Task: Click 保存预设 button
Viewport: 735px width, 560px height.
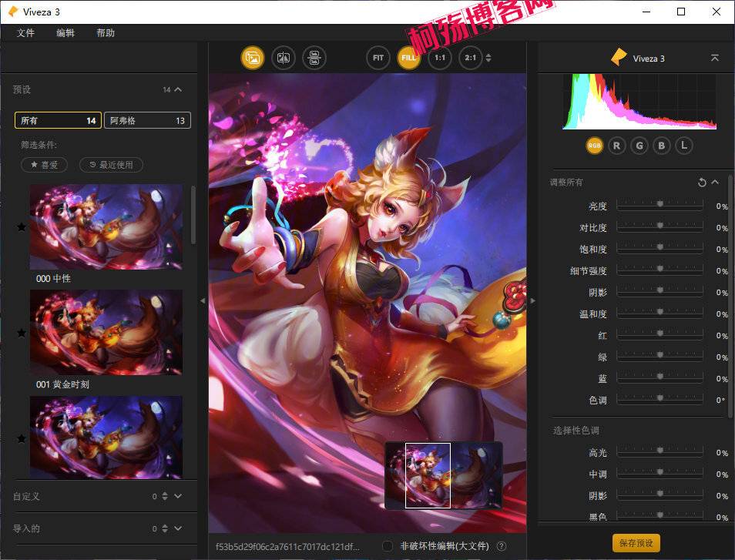Action: pos(636,542)
